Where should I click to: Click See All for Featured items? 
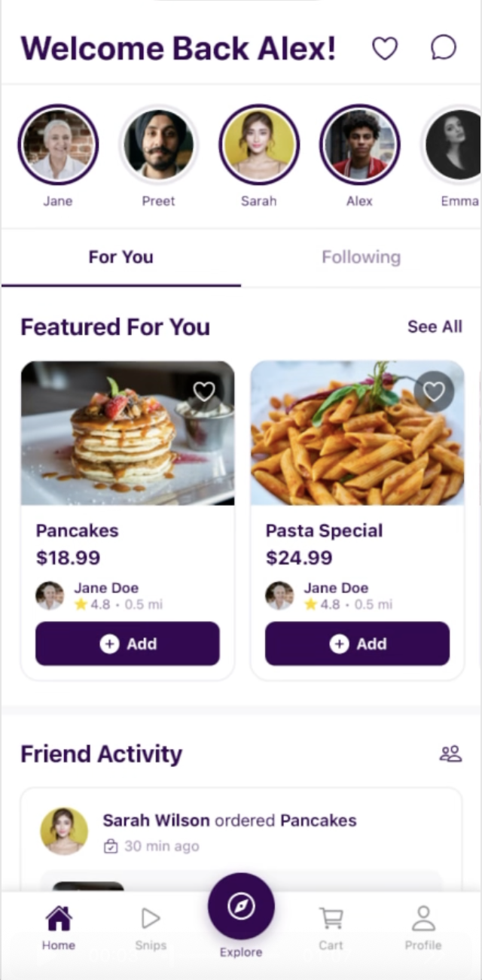(x=435, y=327)
